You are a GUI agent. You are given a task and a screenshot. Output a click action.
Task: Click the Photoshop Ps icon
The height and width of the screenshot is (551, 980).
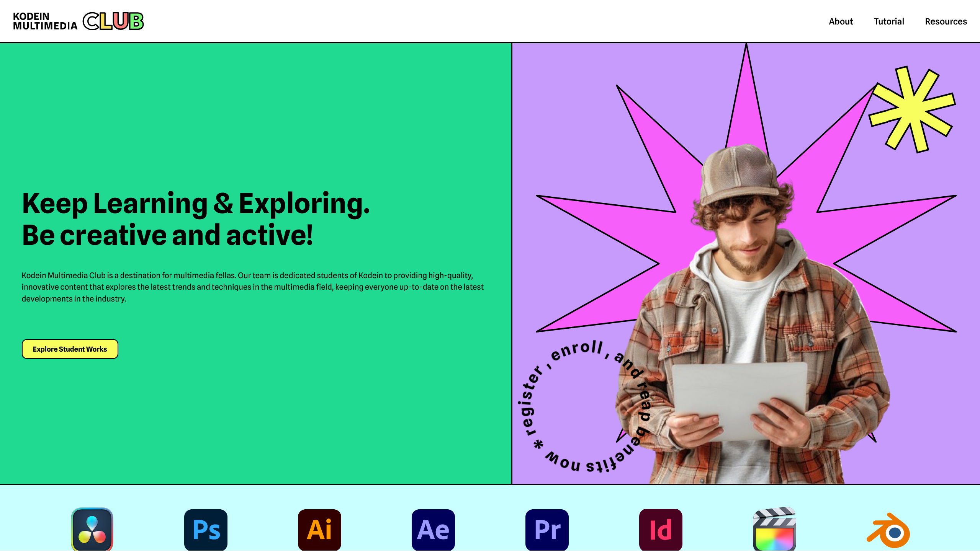[206, 530]
